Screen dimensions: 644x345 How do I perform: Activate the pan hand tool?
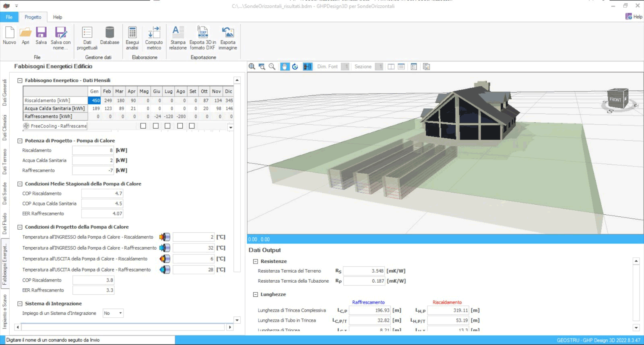coord(285,67)
